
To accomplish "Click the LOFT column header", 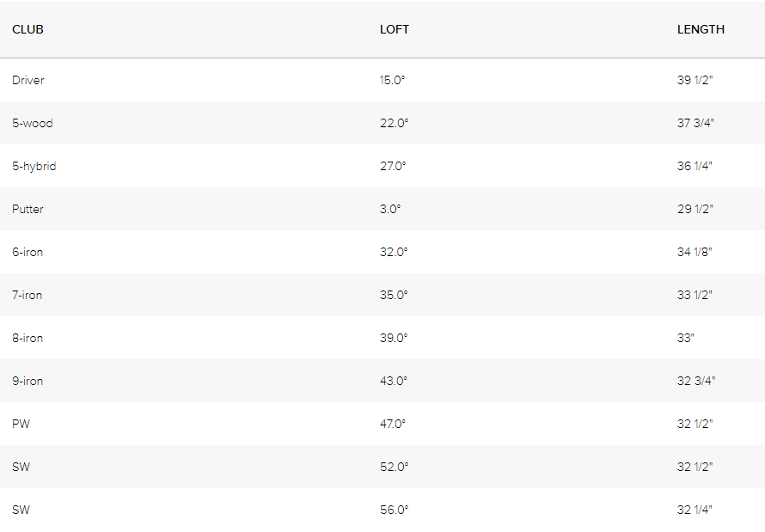I will [395, 30].
